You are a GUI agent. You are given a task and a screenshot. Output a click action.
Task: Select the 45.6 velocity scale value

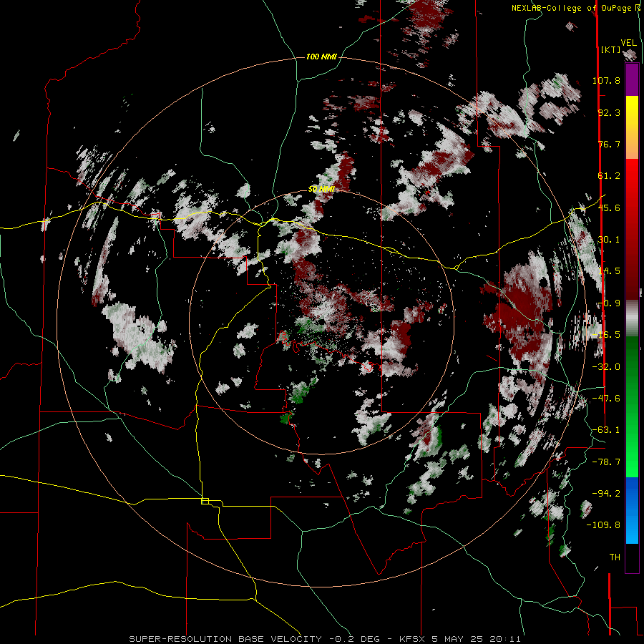click(609, 208)
